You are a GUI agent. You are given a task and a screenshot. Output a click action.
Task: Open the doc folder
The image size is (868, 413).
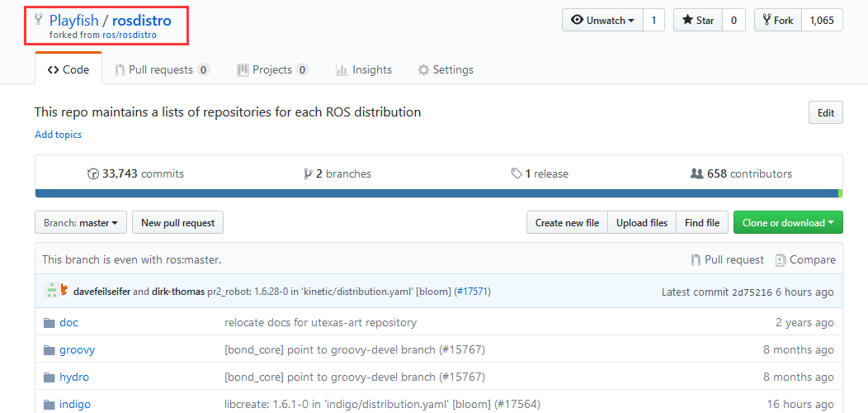68,322
